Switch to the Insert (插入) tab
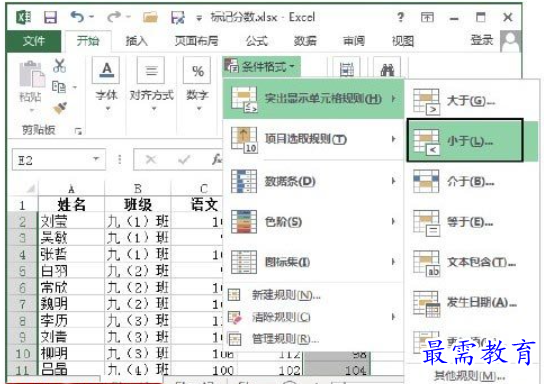The height and width of the screenshot is (384, 544). pyautogui.click(x=136, y=41)
